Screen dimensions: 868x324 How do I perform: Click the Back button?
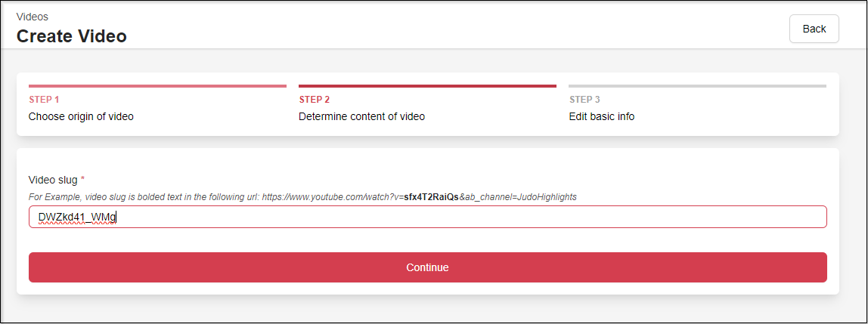814,29
